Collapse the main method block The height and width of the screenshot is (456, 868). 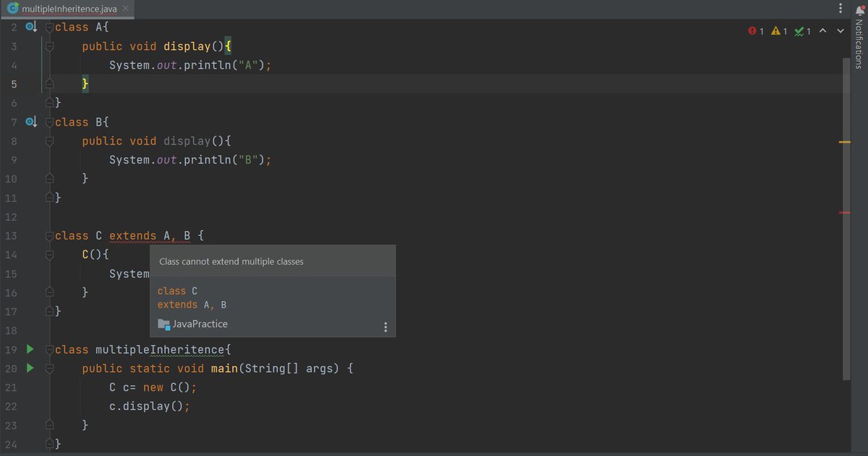click(x=49, y=368)
